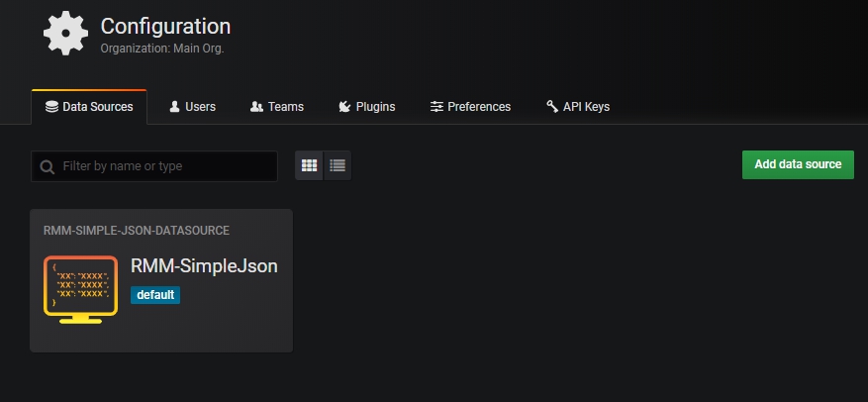The height and width of the screenshot is (402, 868).
Task: Open the Preferences tab
Action: pos(479,107)
